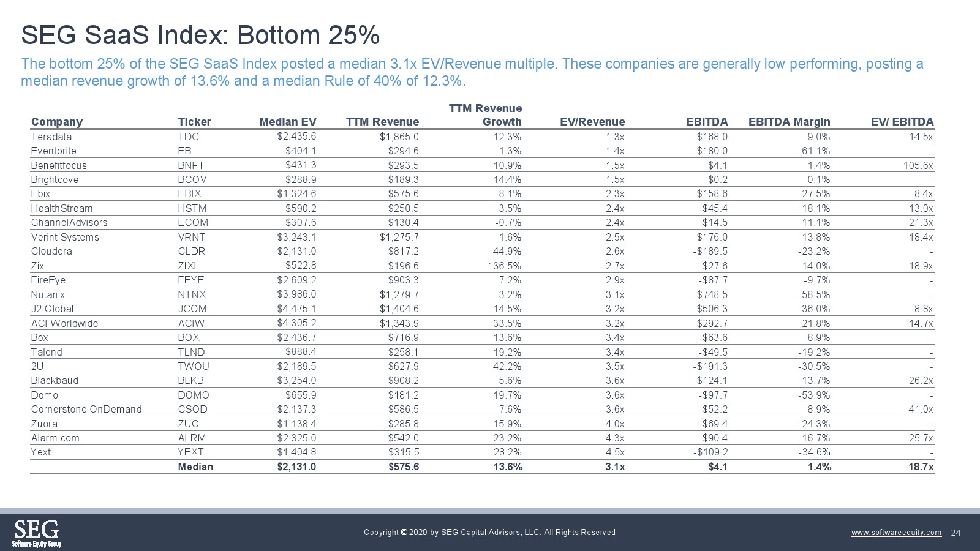Click the Median EV column header
The width and height of the screenshot is (980, 551).
pyautogui.click(x=287, y=122)
